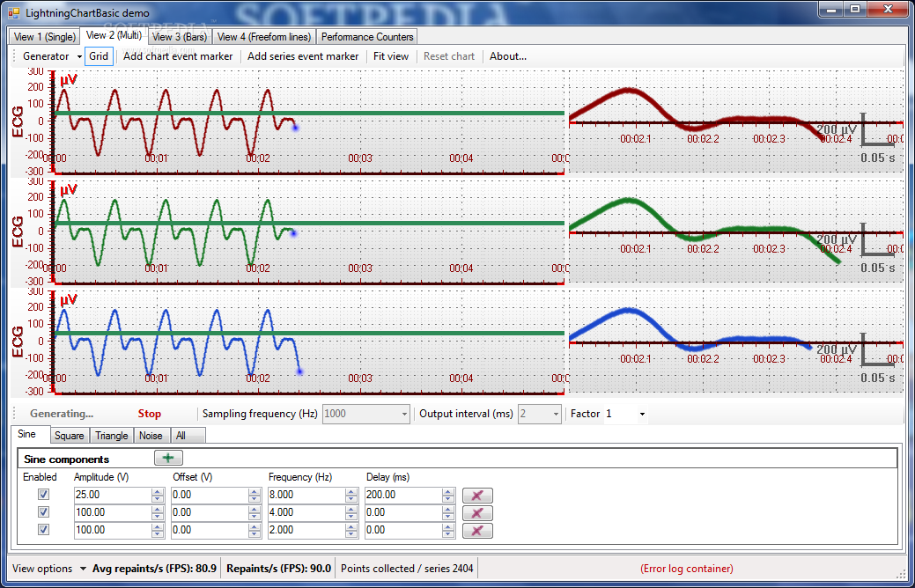
Task: Click the (Error log container) label
Action: click(x=686, y=568)
